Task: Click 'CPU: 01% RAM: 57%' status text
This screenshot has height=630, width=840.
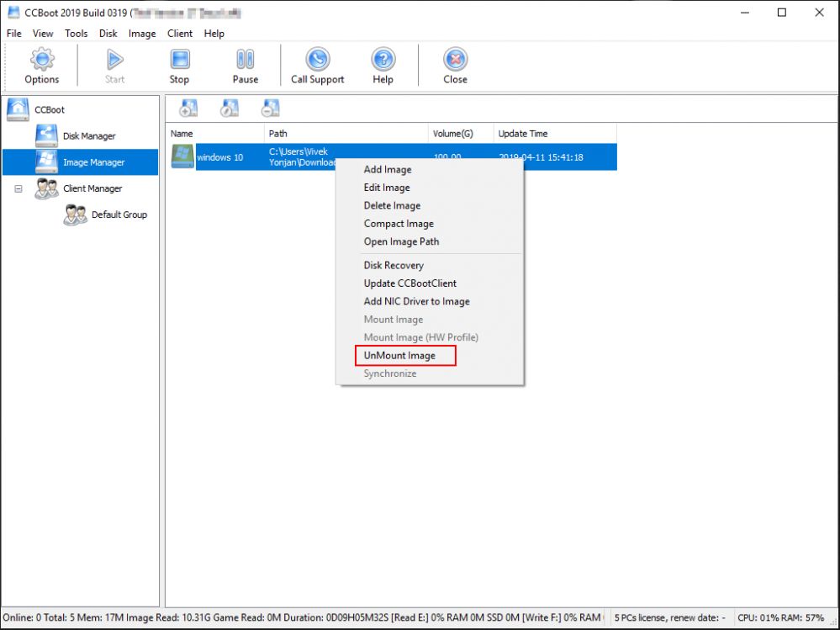Action: (781, 617)
